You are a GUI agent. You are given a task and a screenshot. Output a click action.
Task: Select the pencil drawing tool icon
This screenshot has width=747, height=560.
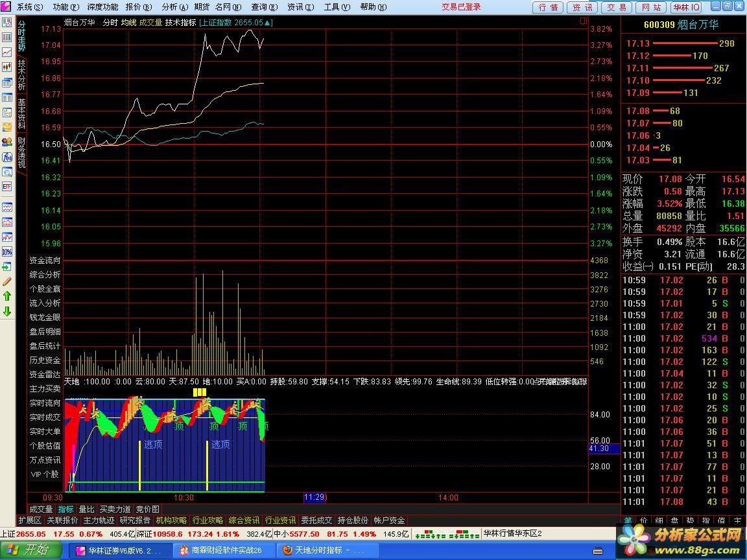click(6, 281)
